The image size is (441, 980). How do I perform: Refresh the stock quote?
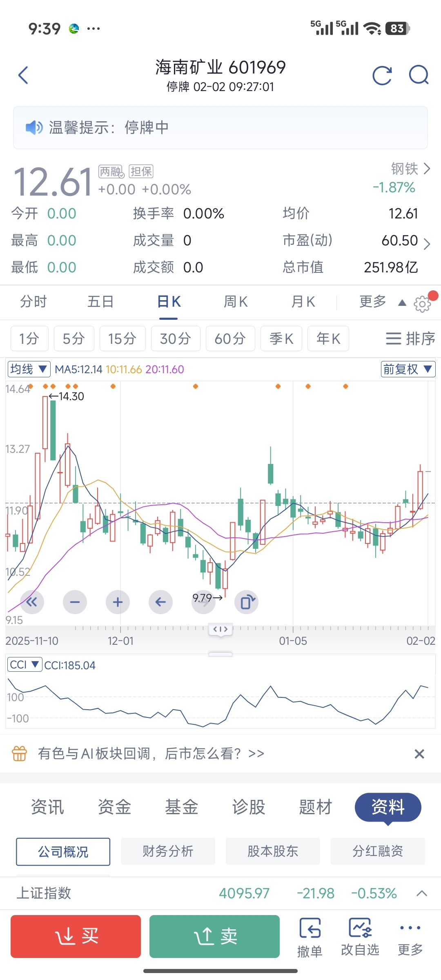coord(382,76)
